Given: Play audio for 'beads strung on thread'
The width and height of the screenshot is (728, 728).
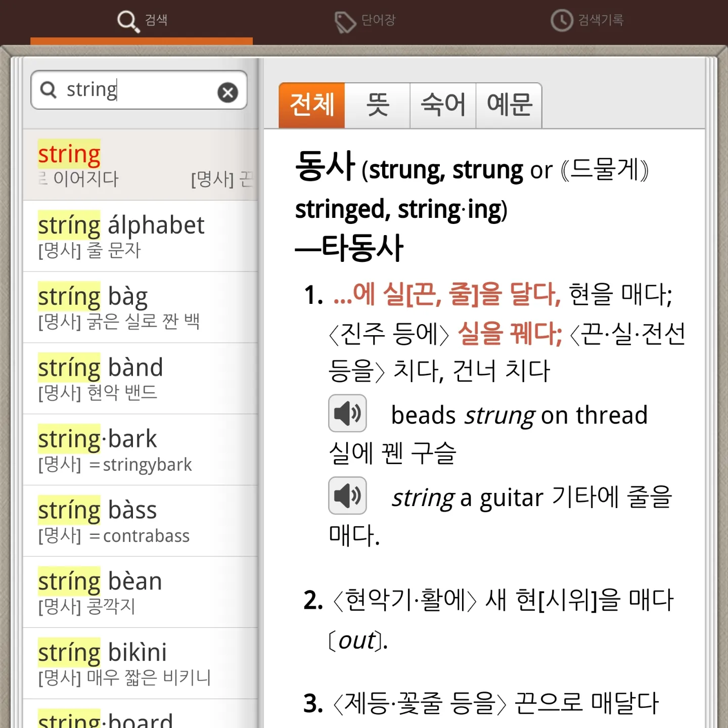Looking at the screenshot, I should pos(347,413).
